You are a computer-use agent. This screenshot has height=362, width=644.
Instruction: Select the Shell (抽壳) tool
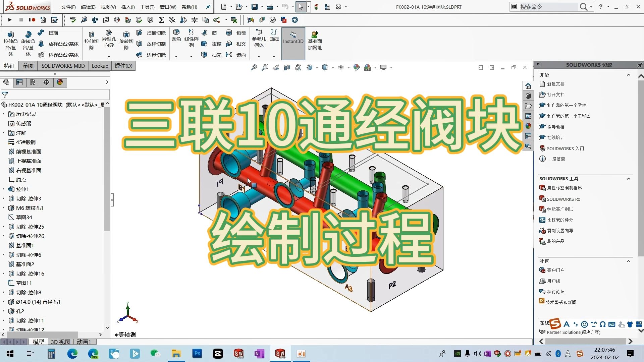211,55
